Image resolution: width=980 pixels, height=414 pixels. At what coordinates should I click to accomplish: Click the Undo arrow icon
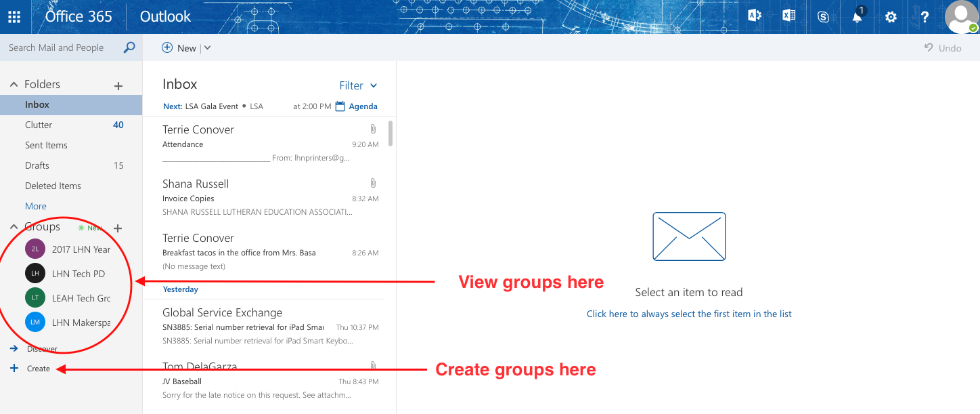pos(929,47)
